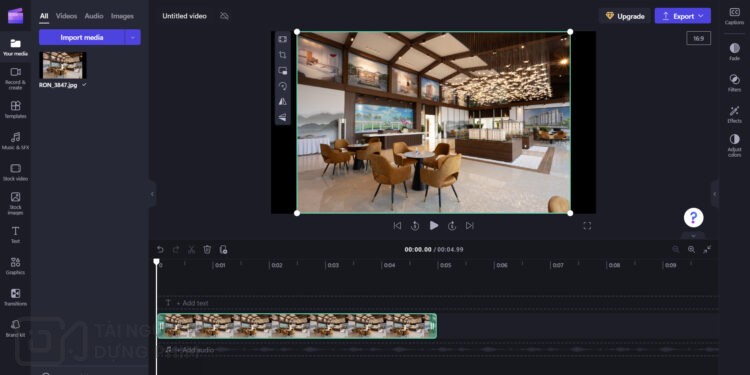Screen dimensions: 750x375
Task: Delete the selected clip with trash icon
Action: (x=207, y=249)
